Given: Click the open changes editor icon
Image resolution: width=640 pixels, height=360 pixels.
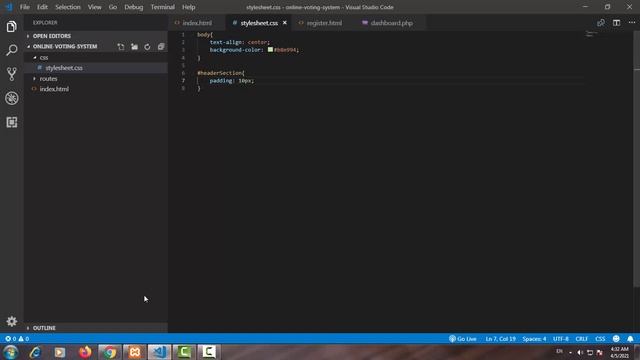Looking at the screenshot, I should (x=601, y=23).
